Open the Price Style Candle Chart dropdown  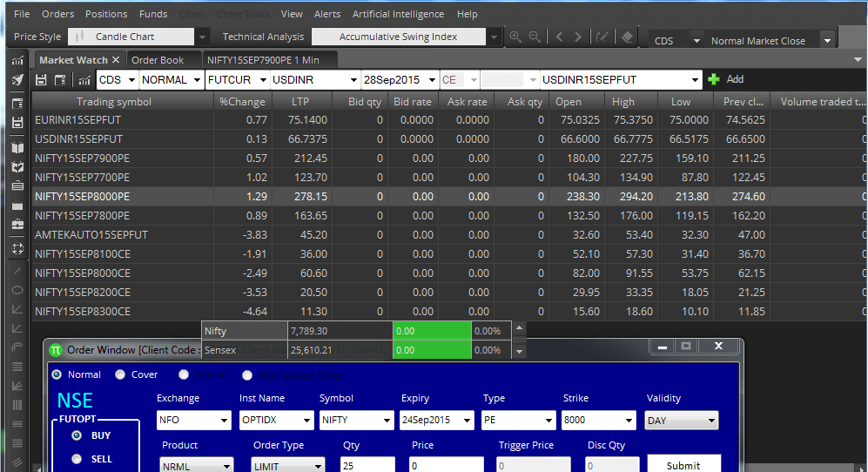point(202,37)
